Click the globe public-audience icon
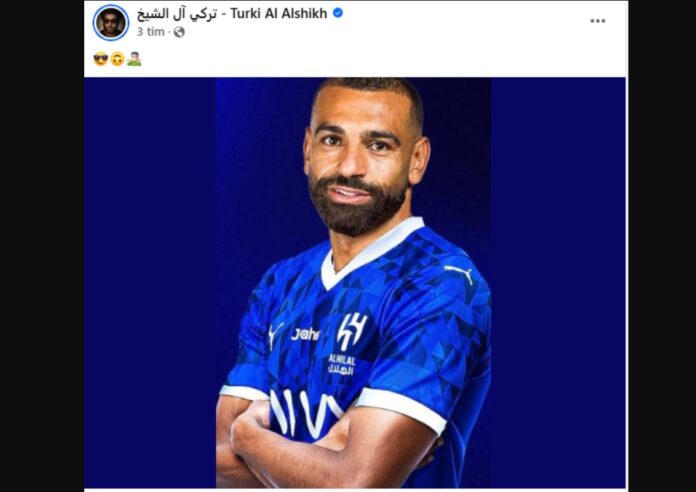Viewport: 696px width, 492px height. click(179, 32)
